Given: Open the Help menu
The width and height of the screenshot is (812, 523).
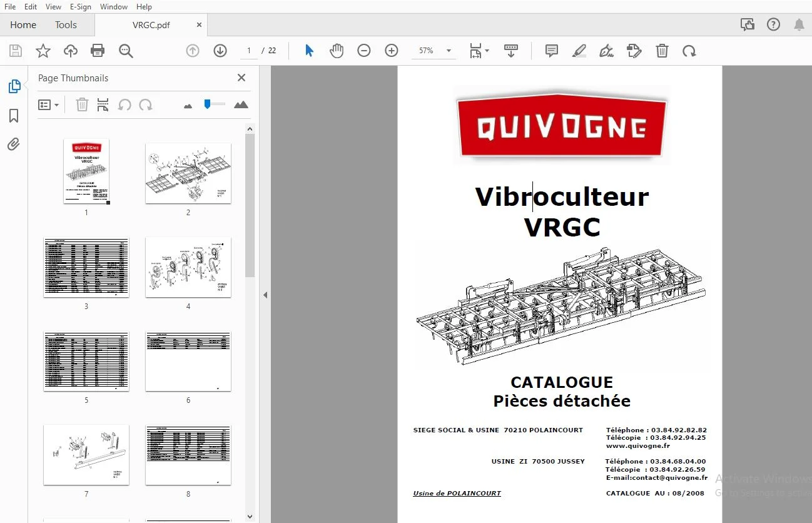Looking at the screenshot, I should click(144, 7).
